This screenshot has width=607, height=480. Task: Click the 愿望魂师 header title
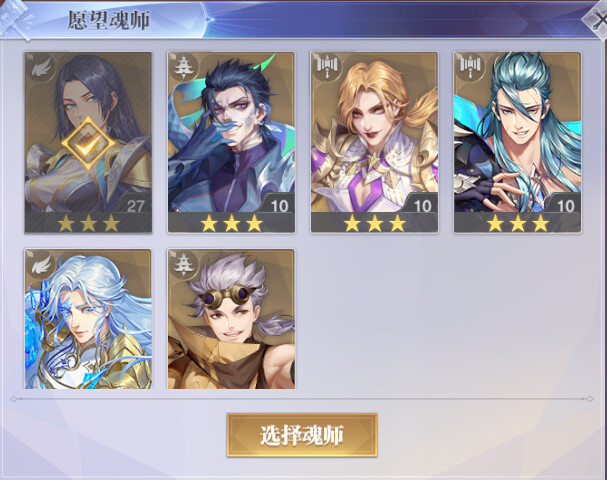pyautogui.click(x=108, y=20)
